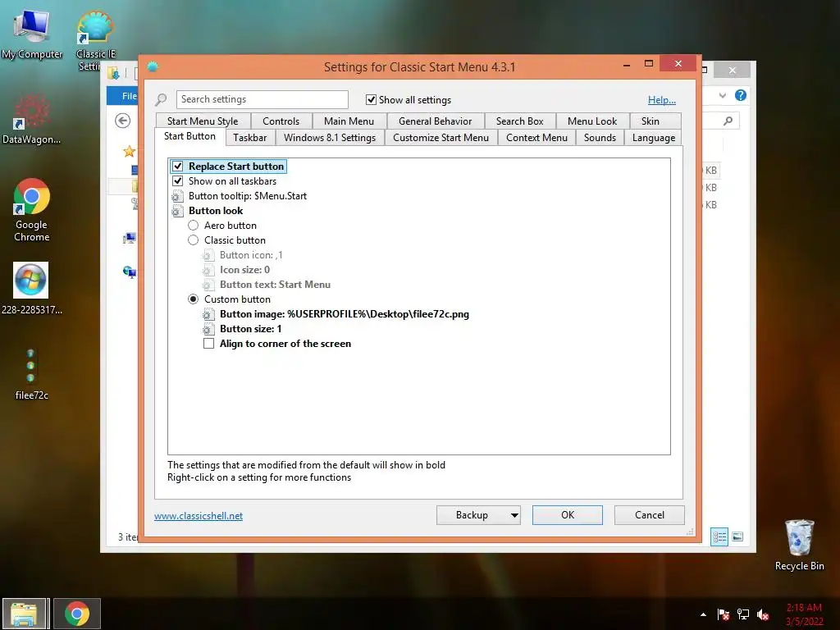The width and height of the screenshot is (840, 630).
Task: Open Backup dropdown arrow
Action: [514, 515]
